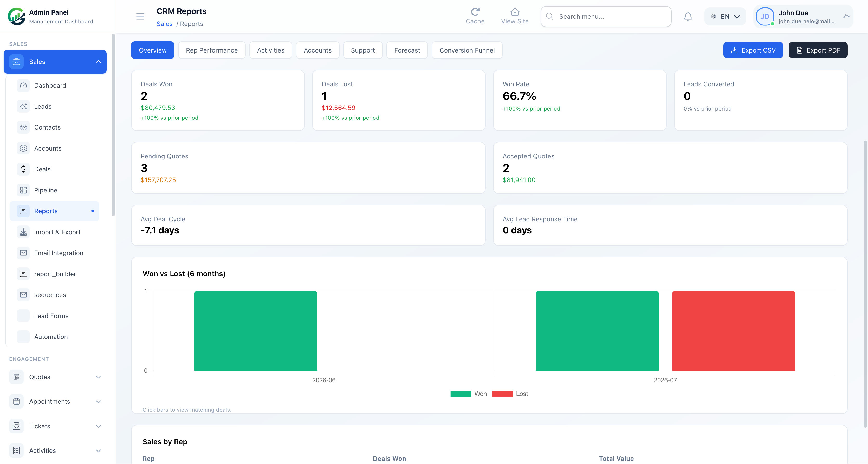Select the Overview tab
The image size is (868, 464).
(x=153, y=50)
